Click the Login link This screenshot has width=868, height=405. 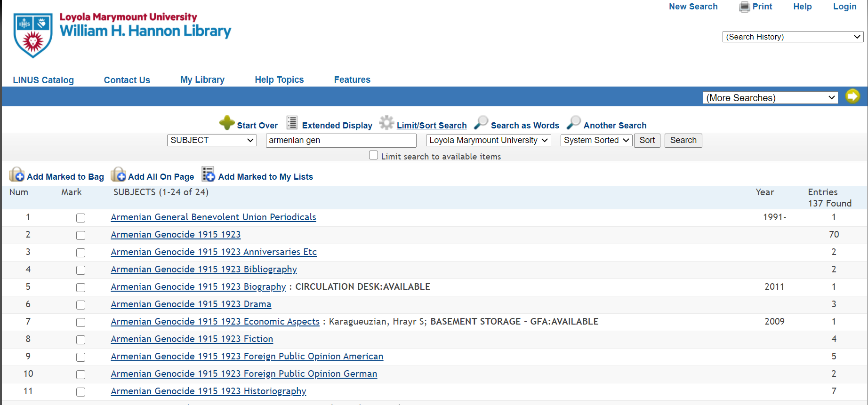tap(845, 7)
